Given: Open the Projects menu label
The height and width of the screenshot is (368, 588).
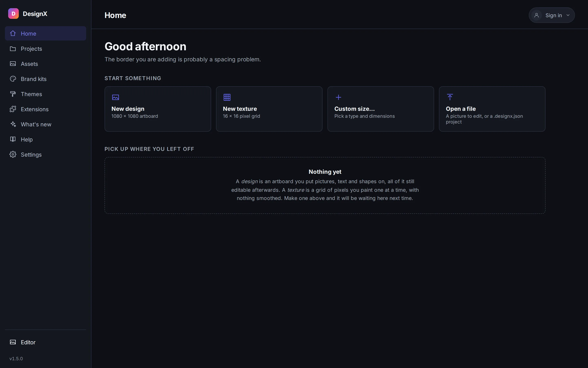Looking at the screenshot, I should coord(31,49).
